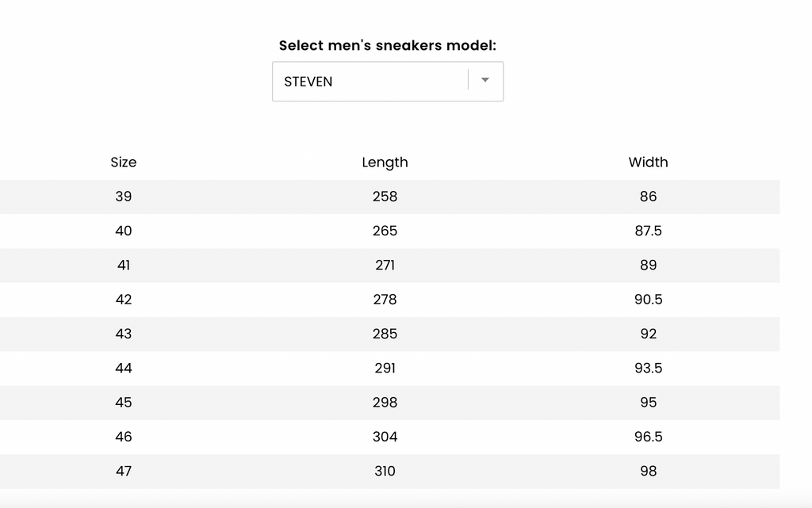Image resolution: width=812 pixels, height=508 pixels.
Task: Select the size 39 row
Action: click(x=389, y=197)
